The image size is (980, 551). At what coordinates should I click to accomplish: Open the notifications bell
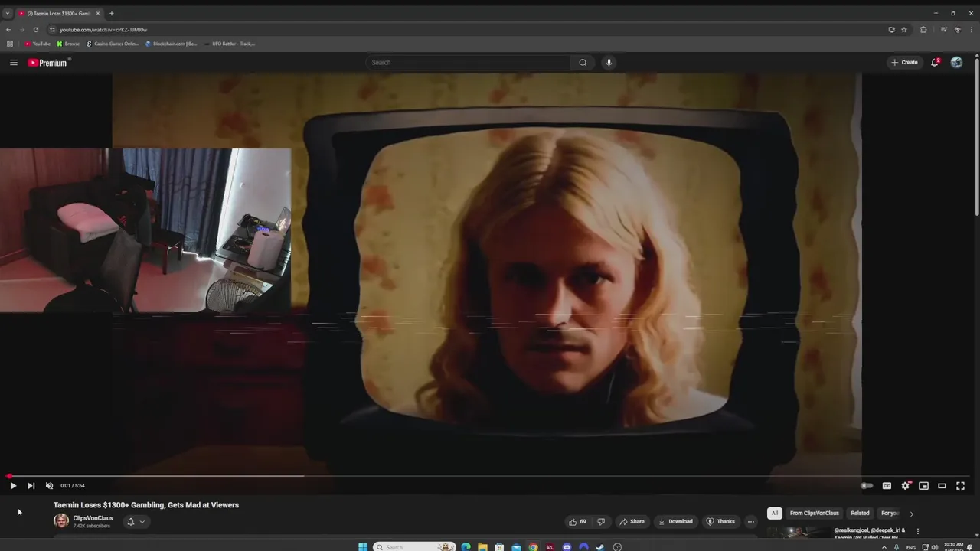[935, 63]
